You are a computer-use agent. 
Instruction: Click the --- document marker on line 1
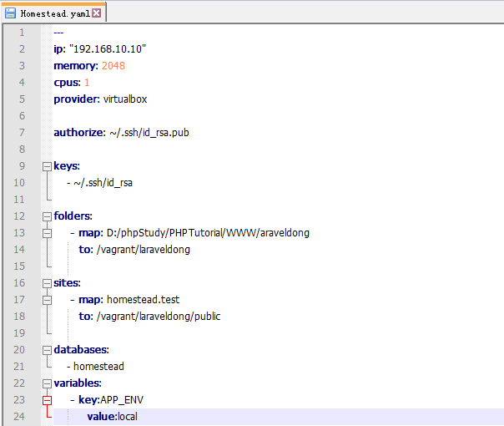click(58, 33)
